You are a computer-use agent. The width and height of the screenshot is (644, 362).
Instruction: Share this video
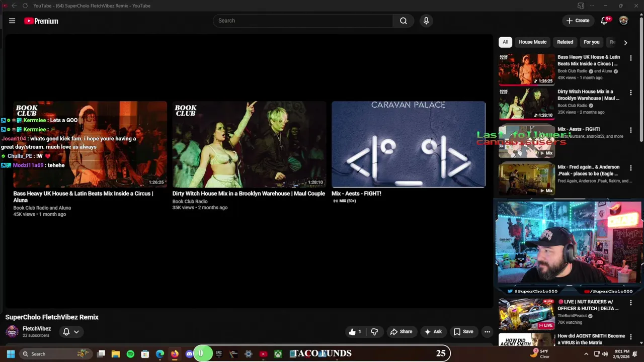[401, 332]
